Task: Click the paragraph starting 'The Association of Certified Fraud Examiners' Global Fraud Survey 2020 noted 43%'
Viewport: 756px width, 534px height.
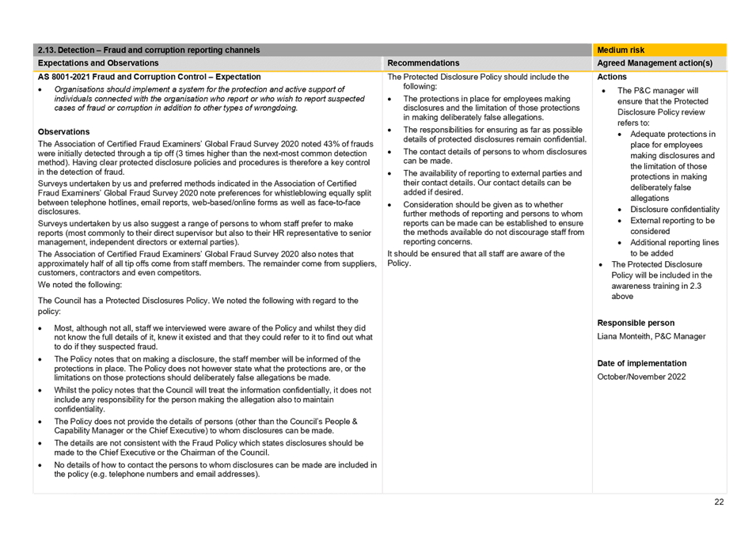Action: pos(205,158)
